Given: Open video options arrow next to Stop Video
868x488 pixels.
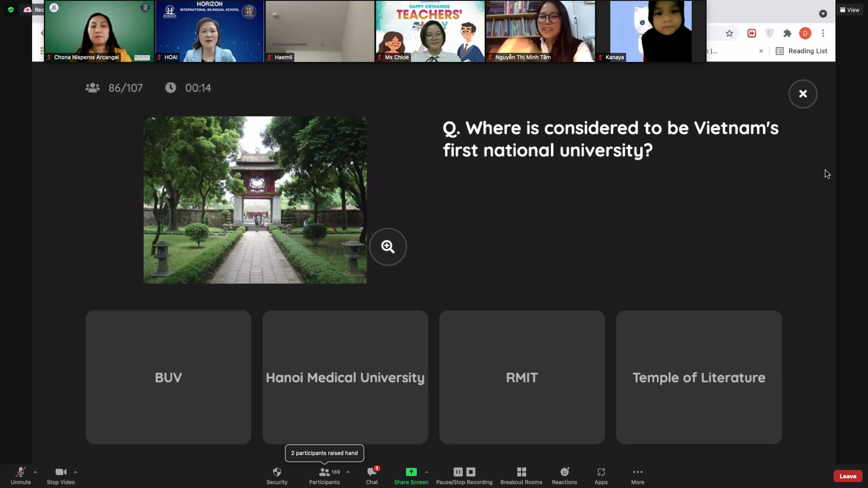Looking at the screenshot, I should coord(75,472).
